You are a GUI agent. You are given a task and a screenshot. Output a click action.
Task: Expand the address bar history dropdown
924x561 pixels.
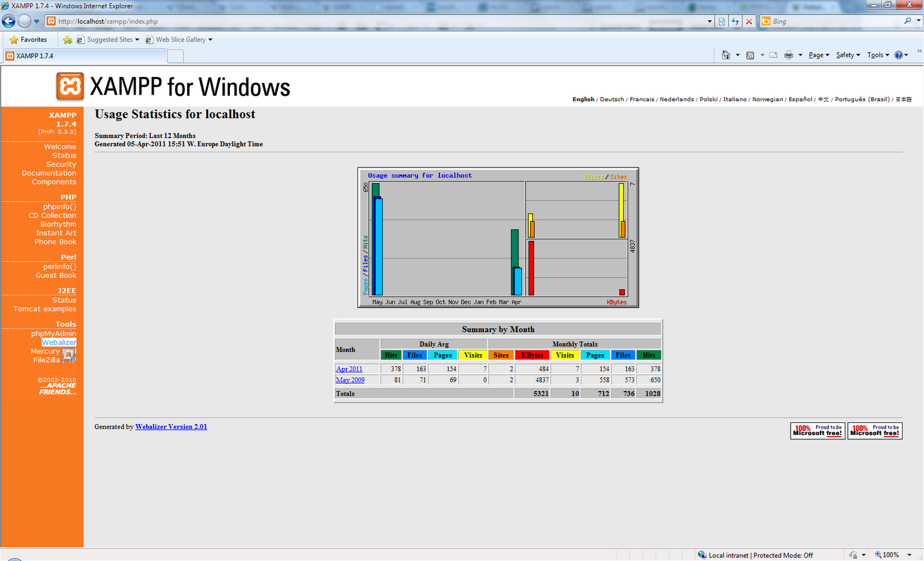click(x=710, y=21)
